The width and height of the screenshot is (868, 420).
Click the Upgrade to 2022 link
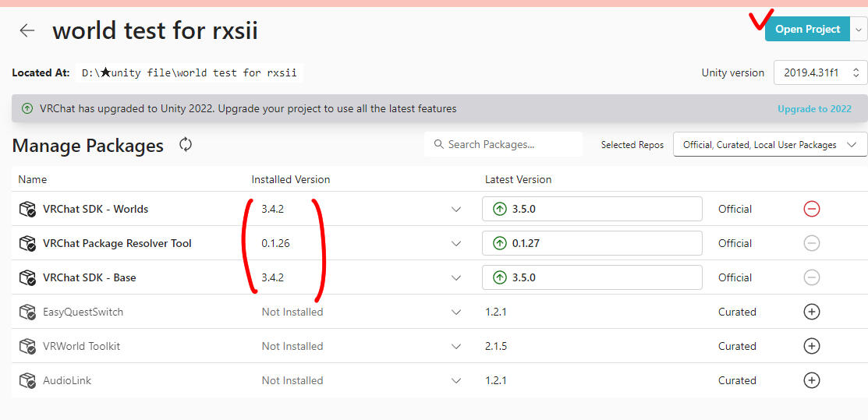coord(814,109)
